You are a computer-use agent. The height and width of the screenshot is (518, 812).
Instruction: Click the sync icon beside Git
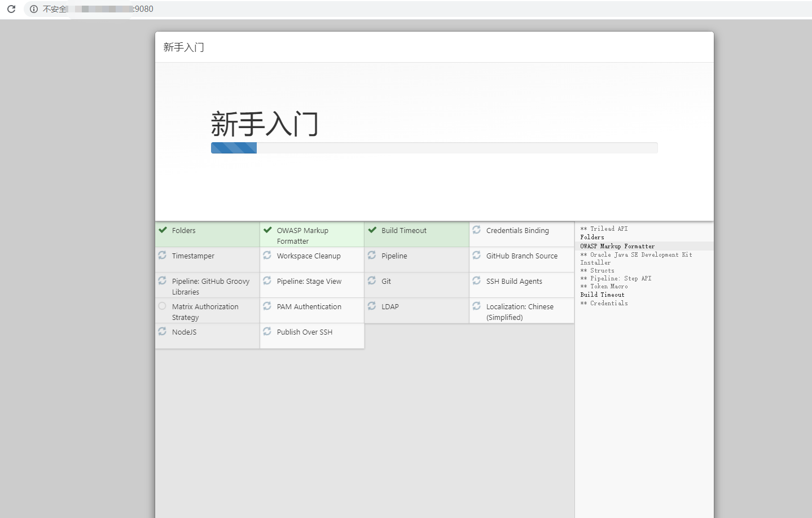pos(372,280)
